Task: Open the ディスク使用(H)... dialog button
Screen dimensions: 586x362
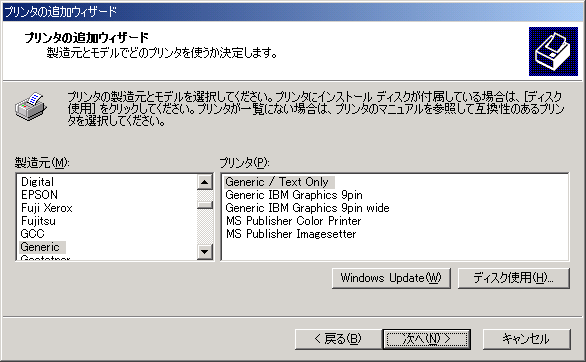Action: click(x=513, y=278)
